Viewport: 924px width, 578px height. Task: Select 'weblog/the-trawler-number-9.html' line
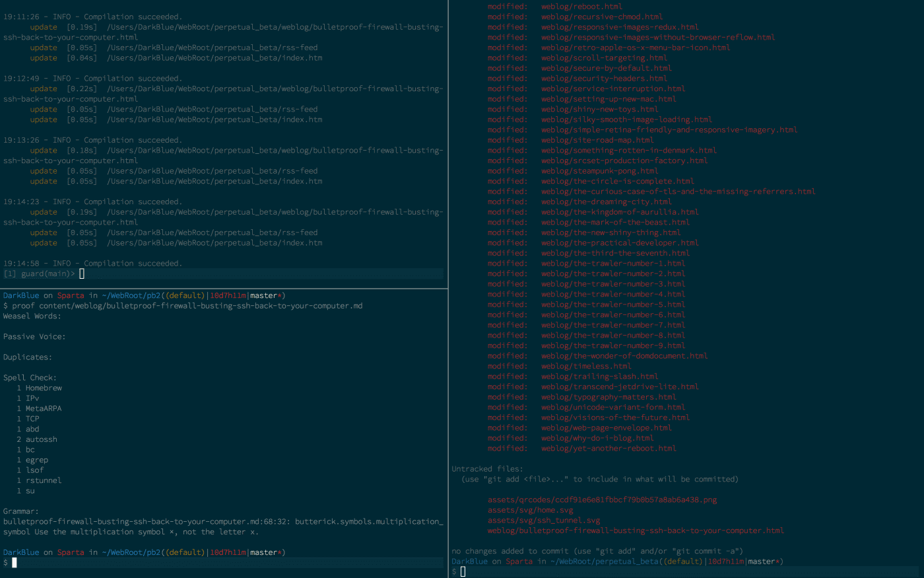tap(613, 345)
